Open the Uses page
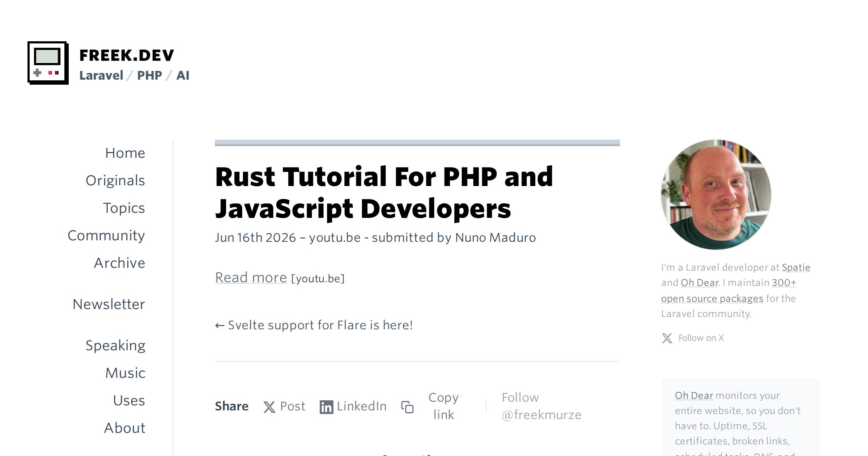 pos(129,401)
